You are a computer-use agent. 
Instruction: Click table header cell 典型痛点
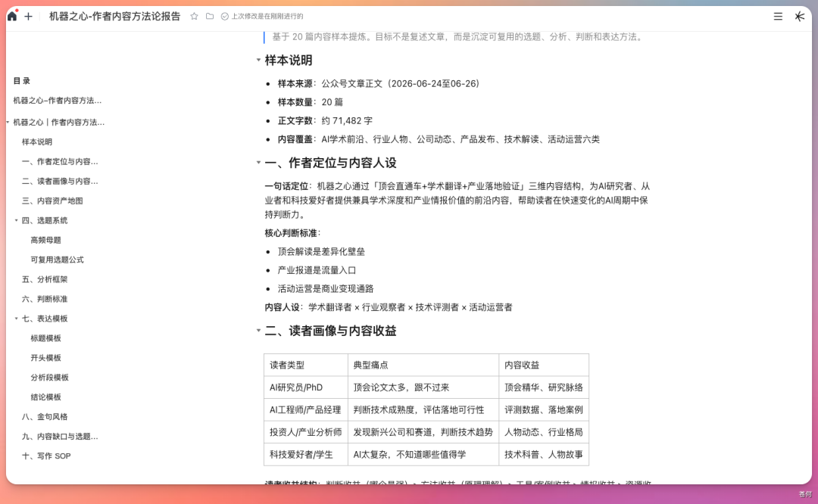423,365
